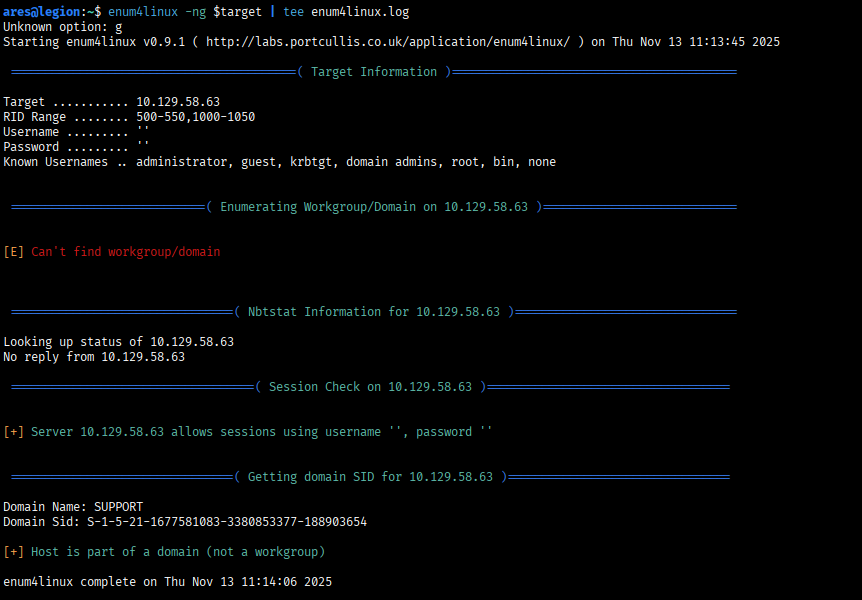
Task: Click the Getting domain SID header
Action: click(371, 477)
